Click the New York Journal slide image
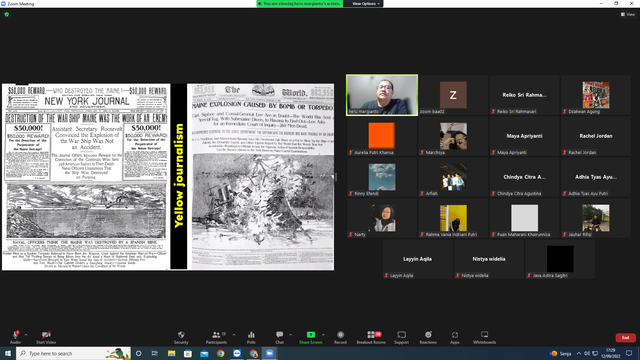Screen dimensions: 640x360 (86, 177)
